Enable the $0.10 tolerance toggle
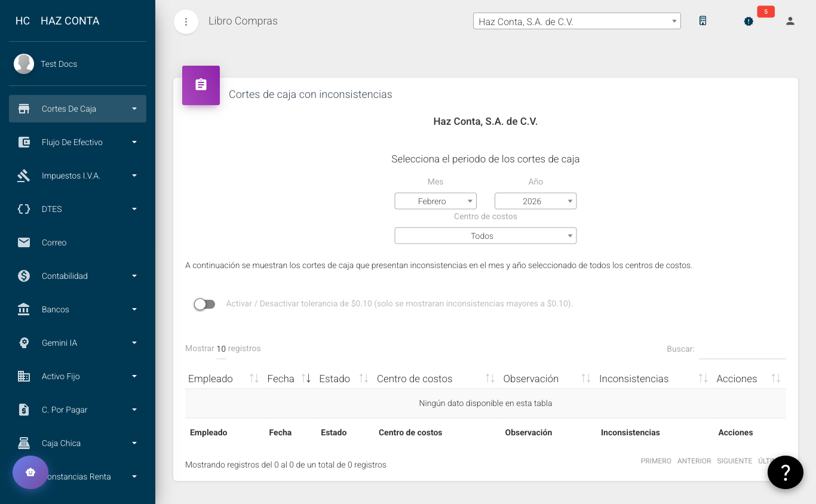The width and height of the screenshot is (816, 504). (x=204, y=304)
